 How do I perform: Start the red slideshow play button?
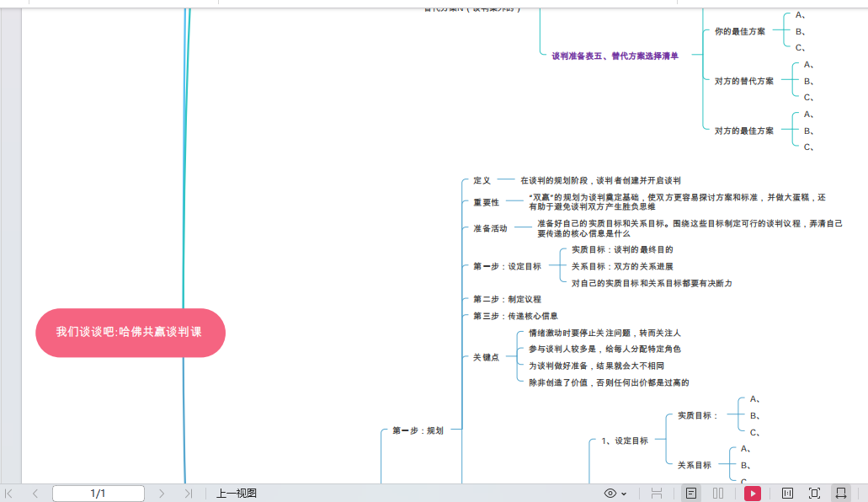[x=753, y=493]
